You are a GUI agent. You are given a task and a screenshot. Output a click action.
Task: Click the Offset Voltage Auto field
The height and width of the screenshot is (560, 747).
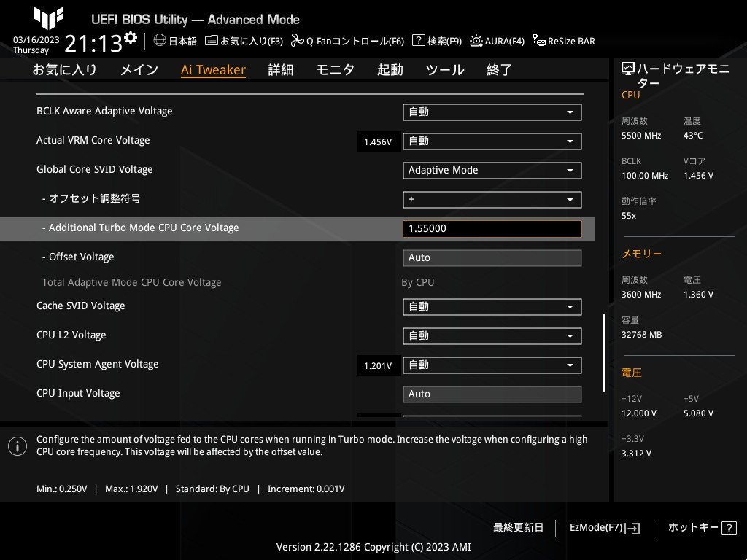492,258
